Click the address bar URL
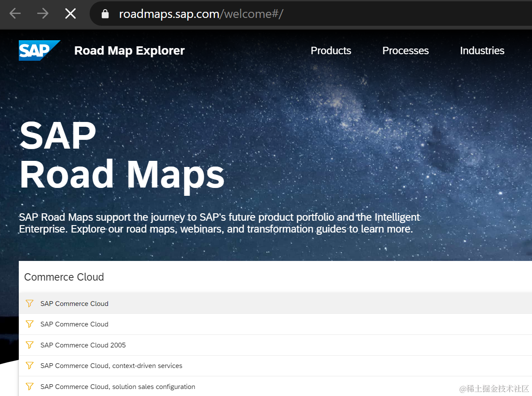 tap(201, 14)
